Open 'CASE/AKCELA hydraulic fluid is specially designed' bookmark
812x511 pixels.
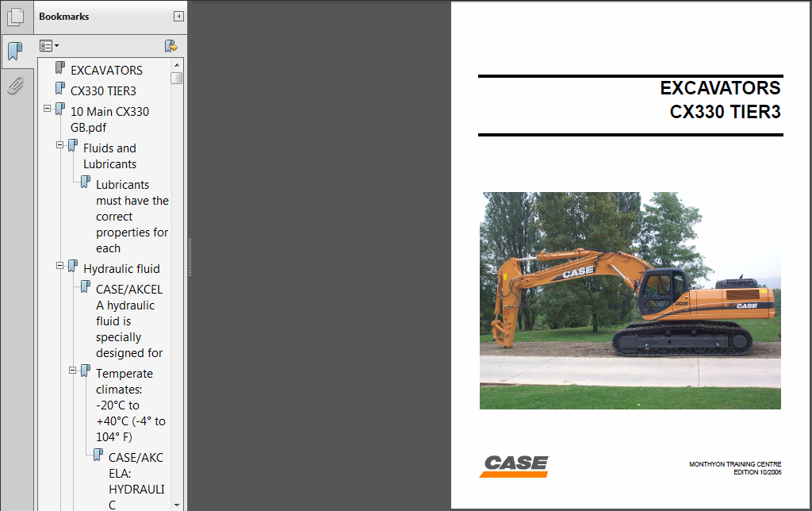pyautogui.click(x=129, y=321)
